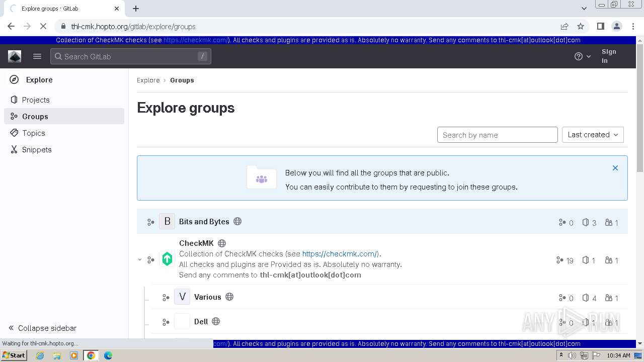Select Groups in the sidebar

(x=64, y=116)
